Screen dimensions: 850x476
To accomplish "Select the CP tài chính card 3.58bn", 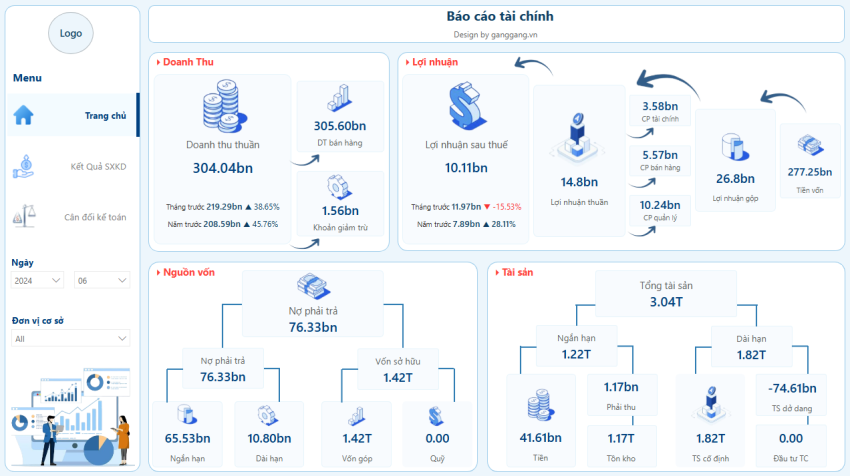I will tap(660, 111).
